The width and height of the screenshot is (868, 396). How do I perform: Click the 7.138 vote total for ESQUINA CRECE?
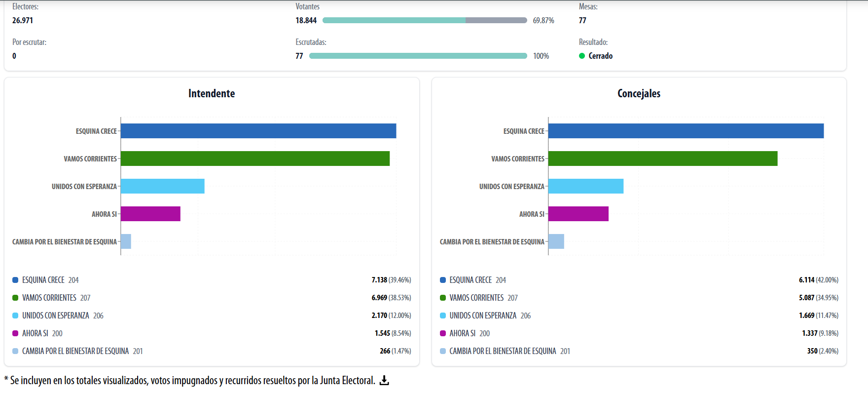[379, 280]
